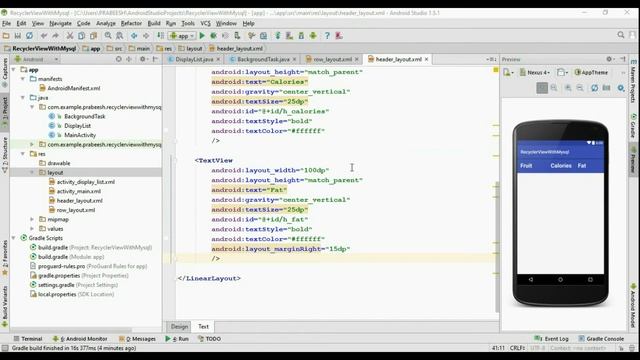Click the Debug app bug icon
The image size is (640, 360).
point(213,36)
